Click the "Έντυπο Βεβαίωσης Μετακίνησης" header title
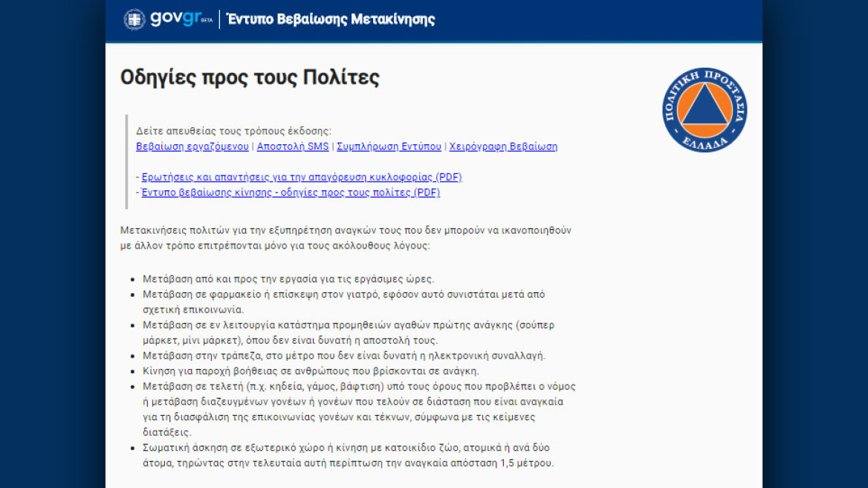 (x=330, y=19)
